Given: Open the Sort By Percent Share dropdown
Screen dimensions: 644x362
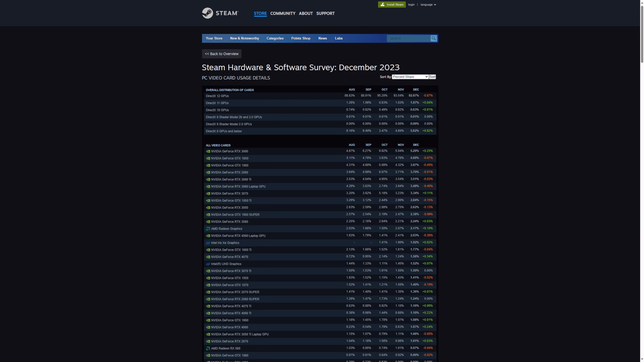Looking at the screenshot, I should pyautogui.click(x=410, y=77).
